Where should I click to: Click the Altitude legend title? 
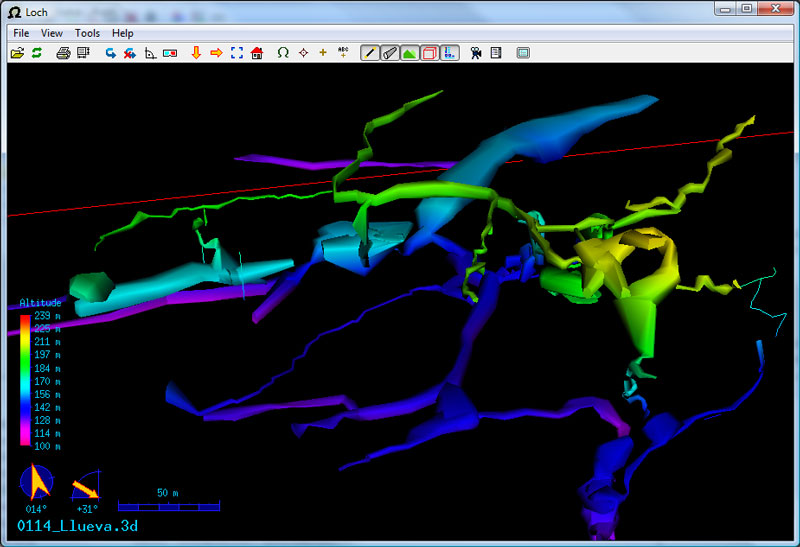(40, 303)
